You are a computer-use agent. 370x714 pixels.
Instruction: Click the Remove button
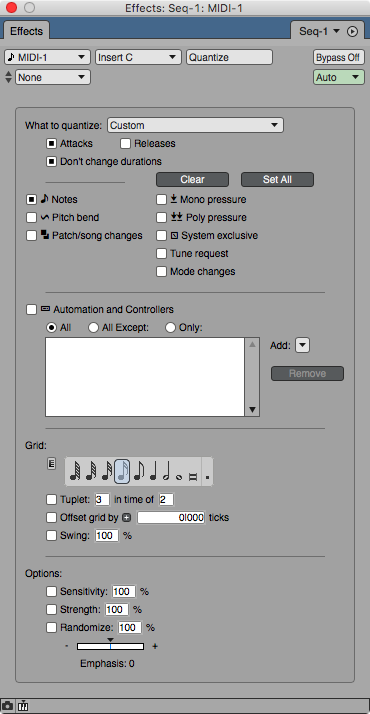(307, 373)
